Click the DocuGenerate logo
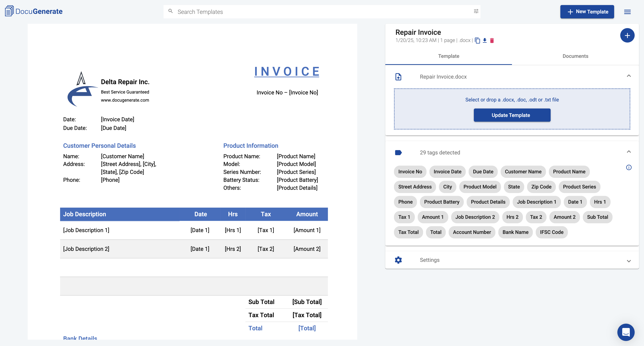644x346 pixels. [x=34, y=11]
